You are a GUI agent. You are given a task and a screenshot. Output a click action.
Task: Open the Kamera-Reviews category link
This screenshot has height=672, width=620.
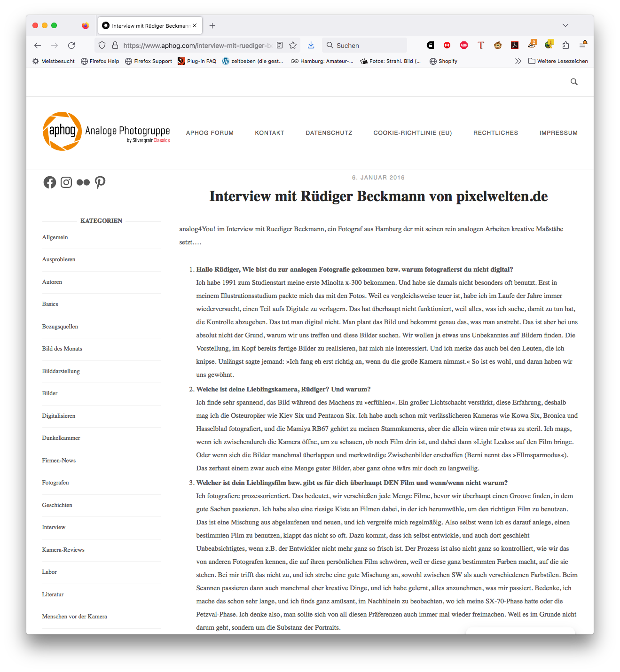click(63, 550)
